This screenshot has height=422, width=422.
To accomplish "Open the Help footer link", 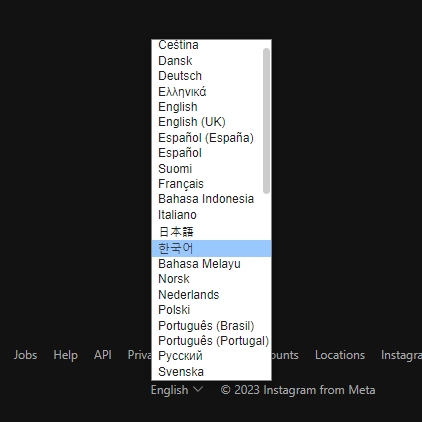I will click(66, 355).
